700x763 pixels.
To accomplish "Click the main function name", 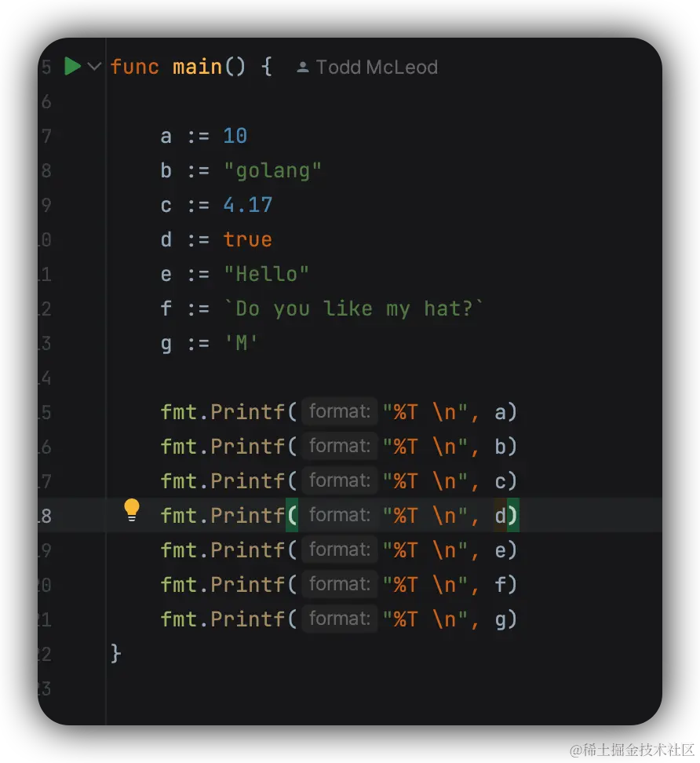I will (x=197, y=67).
